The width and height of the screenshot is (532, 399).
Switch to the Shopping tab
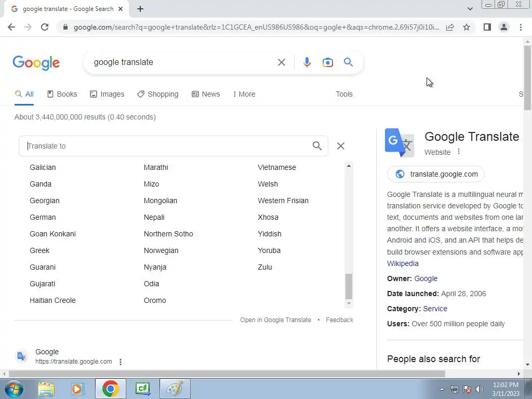(158, 95)
